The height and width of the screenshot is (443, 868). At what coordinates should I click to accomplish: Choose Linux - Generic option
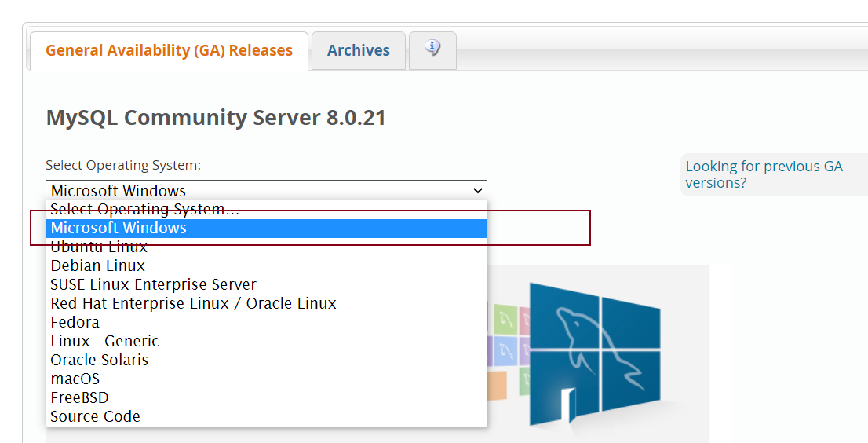266,341
